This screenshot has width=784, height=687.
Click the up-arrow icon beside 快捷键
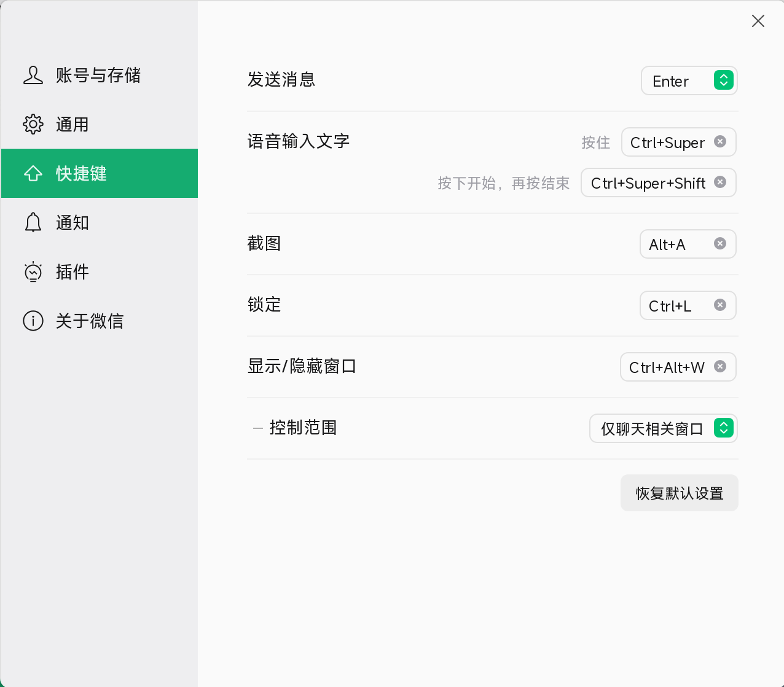(33, 174)
